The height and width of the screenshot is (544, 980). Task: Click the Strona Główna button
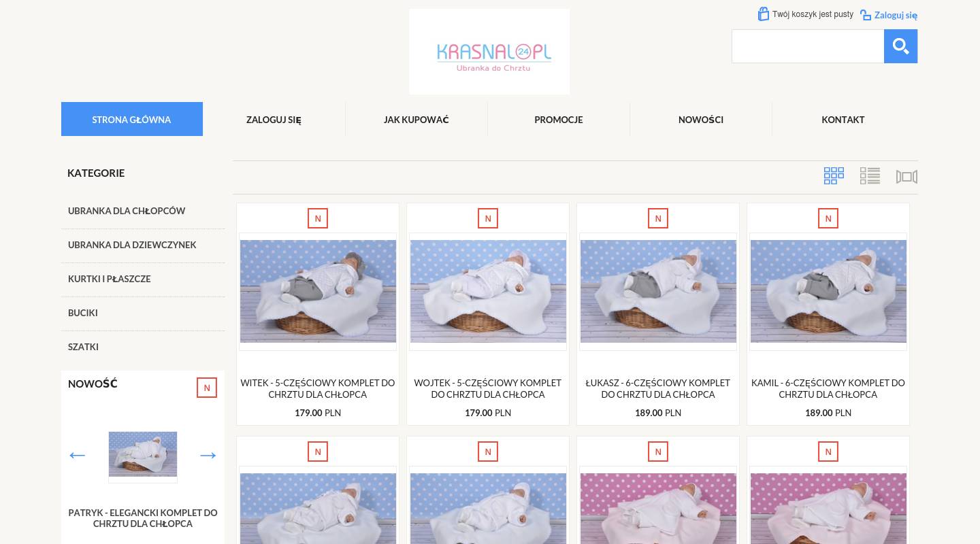(x=132, y=119)
